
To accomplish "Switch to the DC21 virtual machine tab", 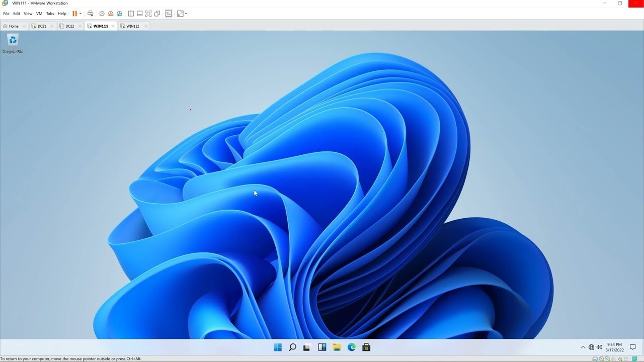I will pyautogui.click(x=40, y=26).
